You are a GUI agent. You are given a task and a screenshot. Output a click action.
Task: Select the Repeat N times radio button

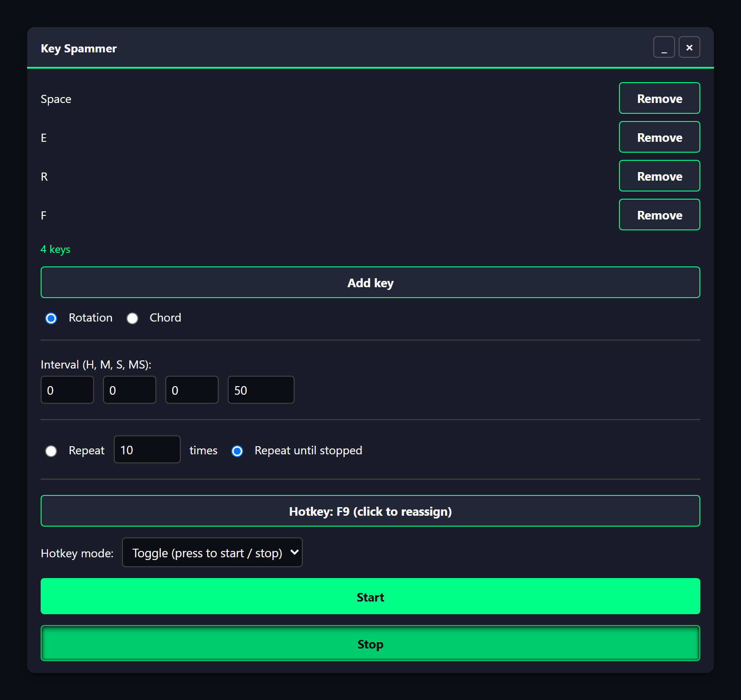point(51,451)
